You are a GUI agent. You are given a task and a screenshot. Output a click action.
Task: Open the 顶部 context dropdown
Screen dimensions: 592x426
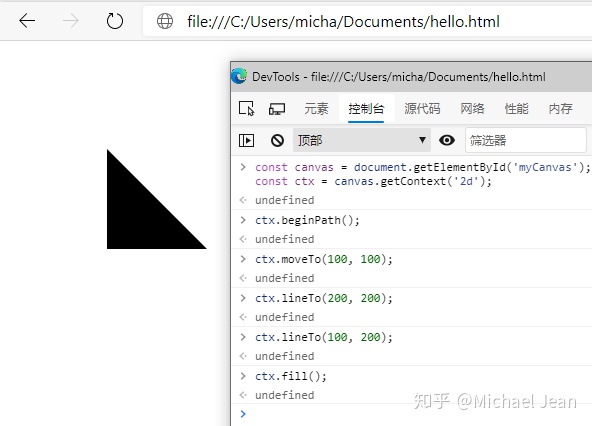[x=362, y=140]
